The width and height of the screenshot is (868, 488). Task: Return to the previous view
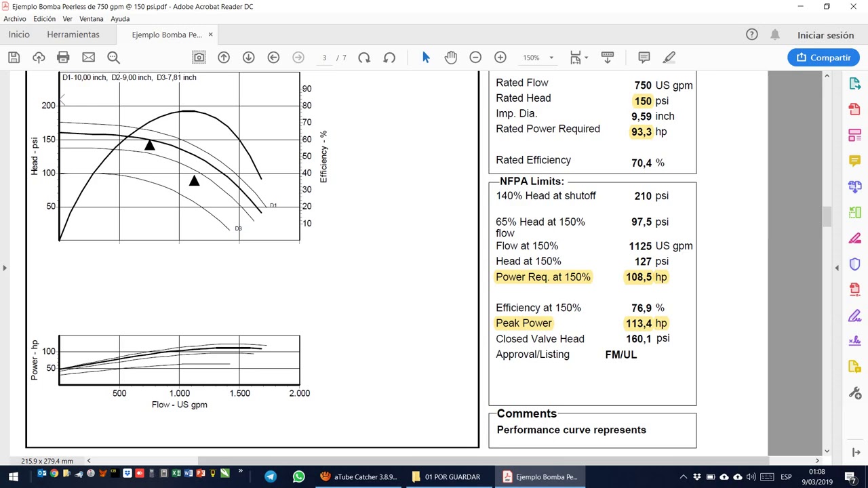273,58
